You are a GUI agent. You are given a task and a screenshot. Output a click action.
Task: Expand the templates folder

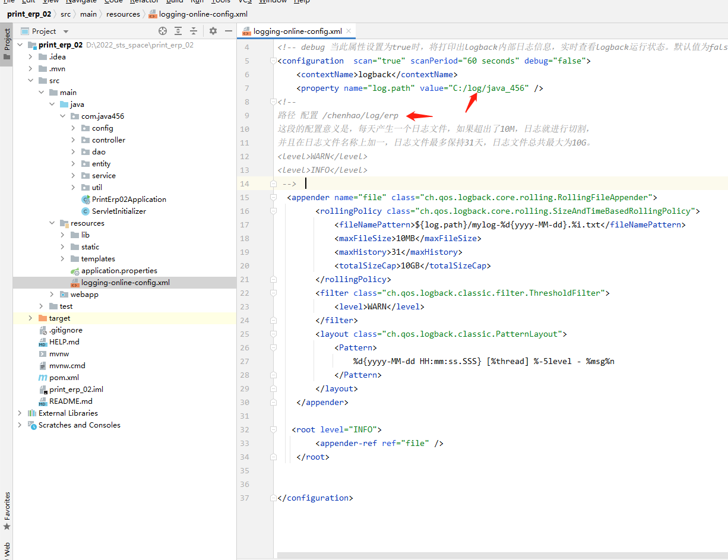tap(63, 259)
